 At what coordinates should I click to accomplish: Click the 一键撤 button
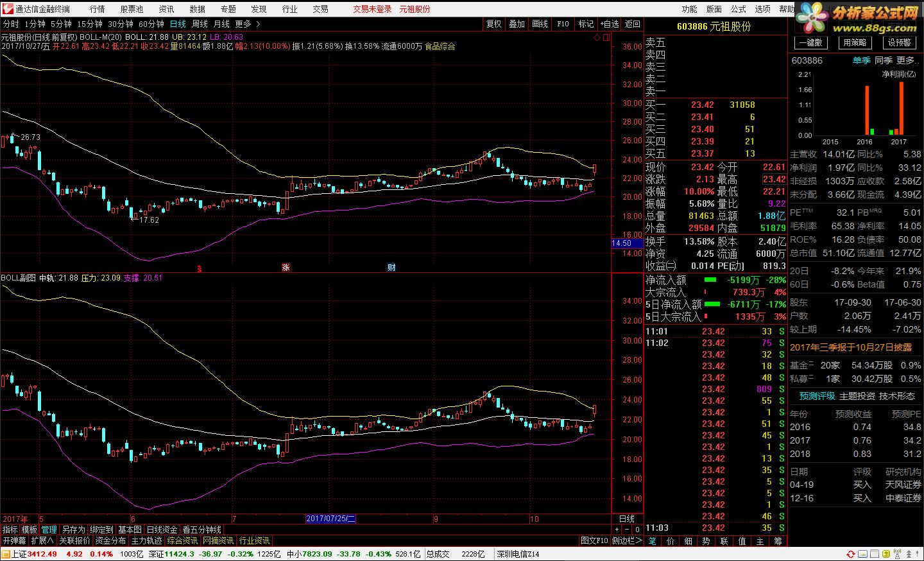pos(811,42)
